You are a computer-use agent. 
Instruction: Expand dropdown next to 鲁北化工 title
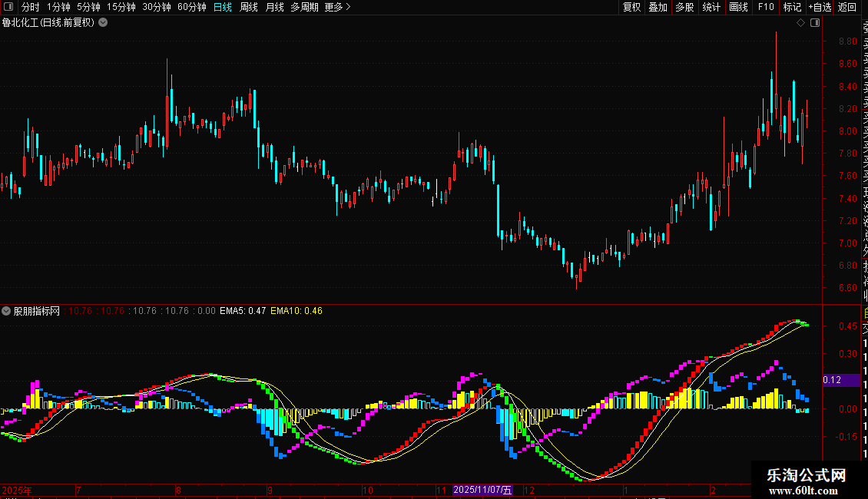[x=103, y=23]
